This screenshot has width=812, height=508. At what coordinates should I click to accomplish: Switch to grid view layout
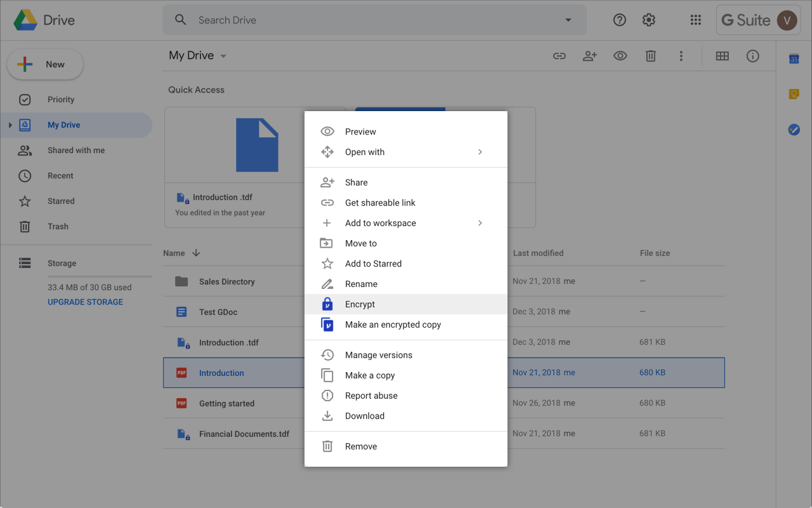(x=722, y=56)
